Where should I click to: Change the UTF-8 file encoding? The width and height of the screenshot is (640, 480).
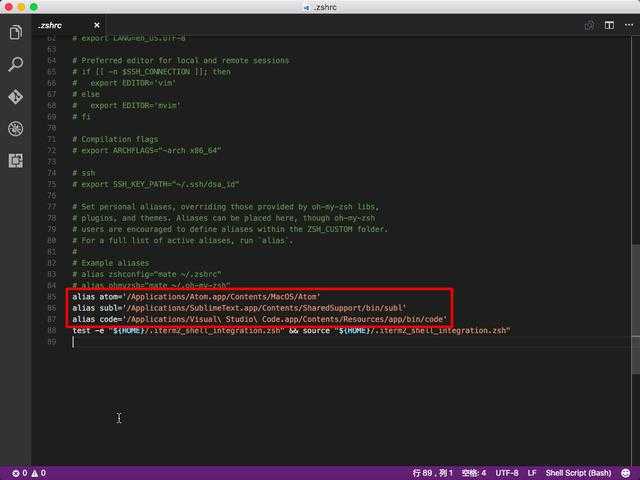(507, 473)
